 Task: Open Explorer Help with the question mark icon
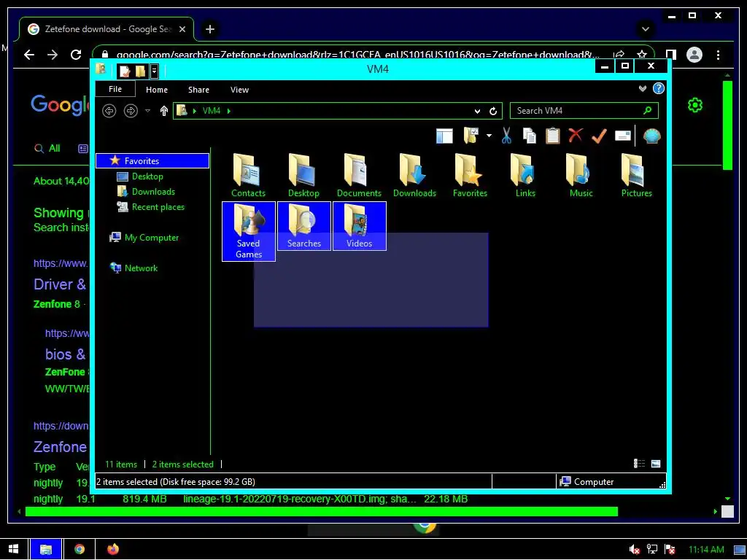coord(659,88)
